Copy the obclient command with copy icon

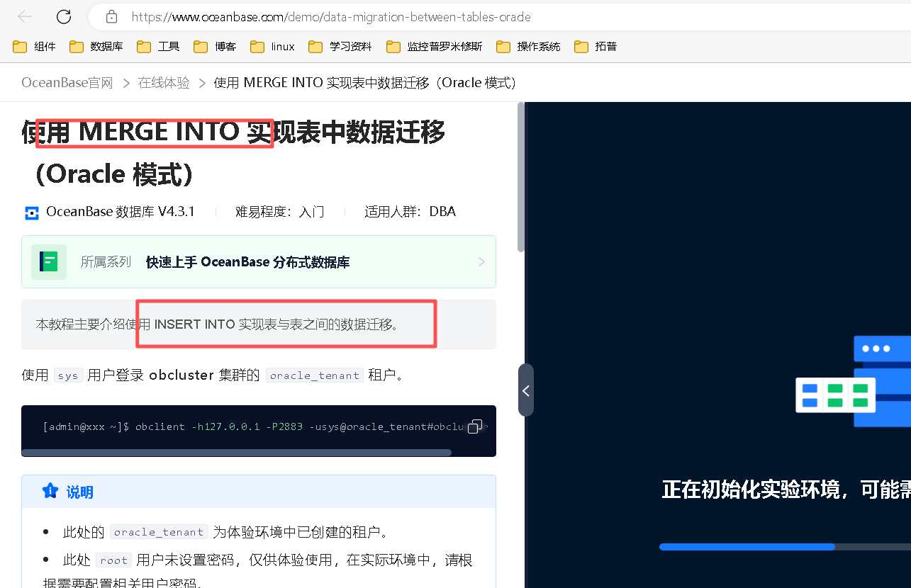[x=475, y=426]
